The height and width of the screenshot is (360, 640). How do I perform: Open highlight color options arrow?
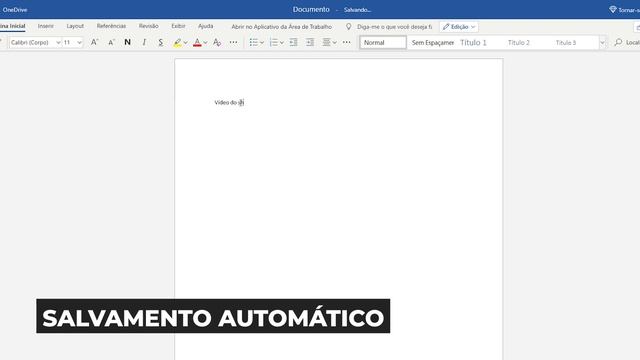click(x=186, y=42)
